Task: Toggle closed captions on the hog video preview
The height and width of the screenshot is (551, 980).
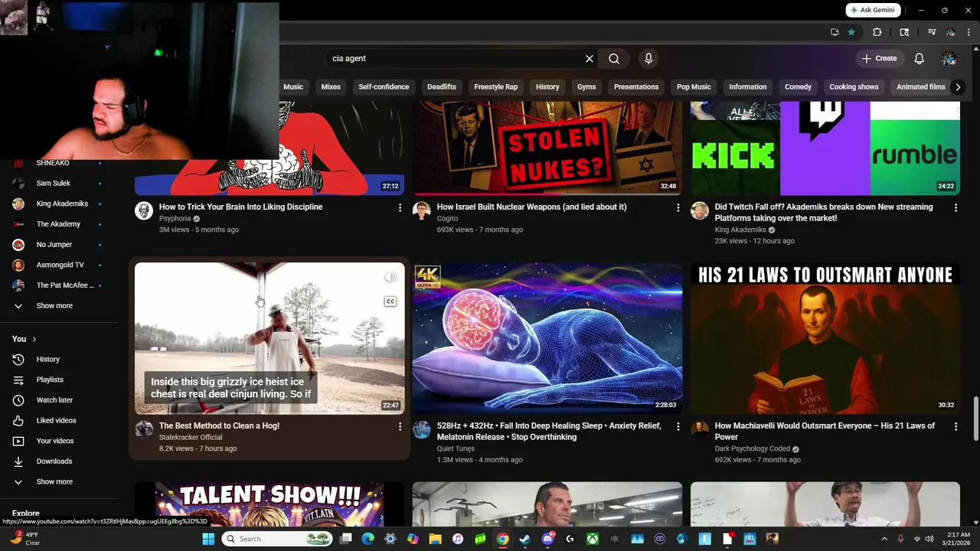Action: (390, 302)
